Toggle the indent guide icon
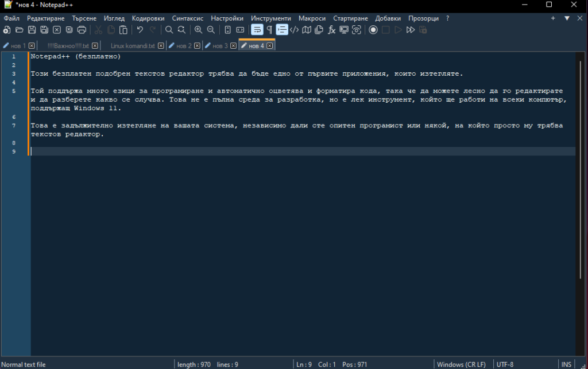588x369 pixels. [x=281, y=30]
